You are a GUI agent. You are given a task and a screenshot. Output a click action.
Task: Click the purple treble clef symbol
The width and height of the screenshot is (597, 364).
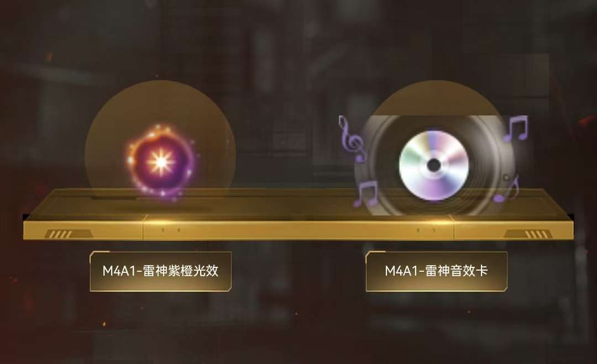click(x=352, y=138)
